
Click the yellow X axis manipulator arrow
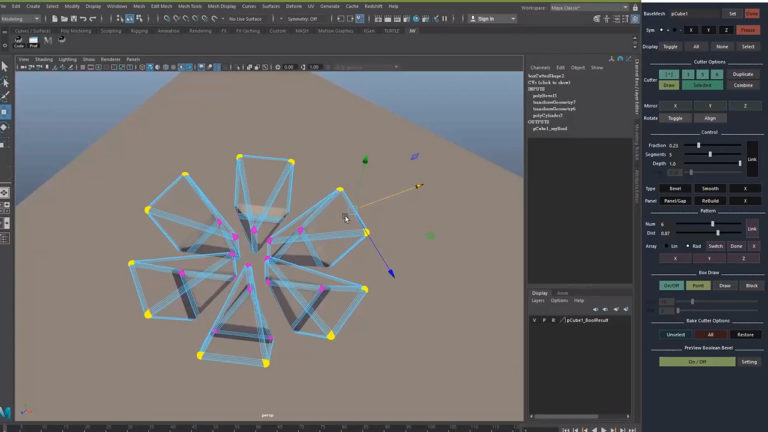coord(419,186)
